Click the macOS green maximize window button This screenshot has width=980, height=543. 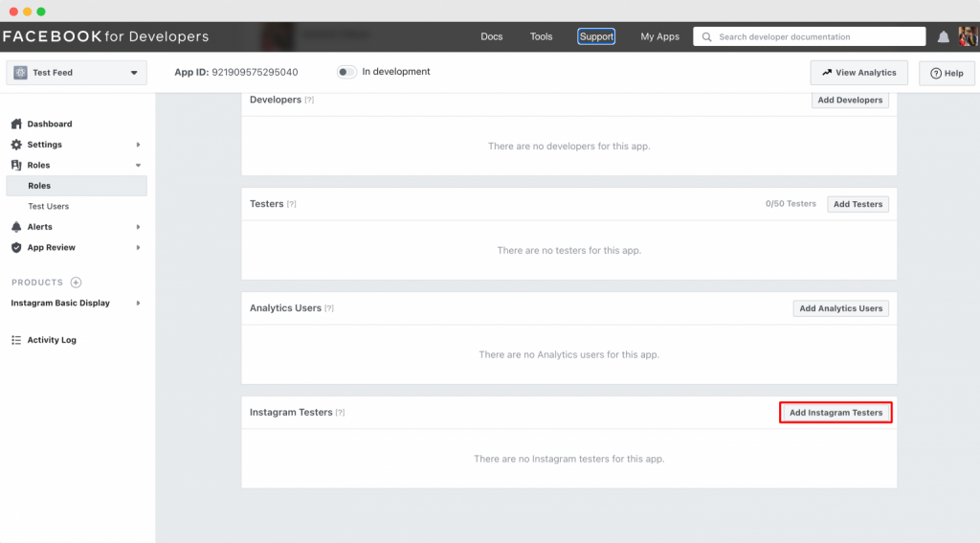[x=41, y=11]
